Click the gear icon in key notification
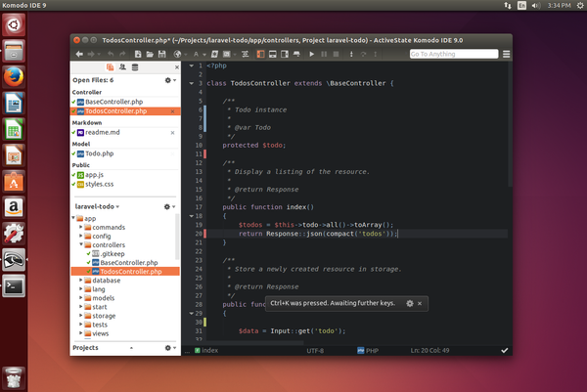The height and width of the screenshot is (392, 587). click(409, 304)
